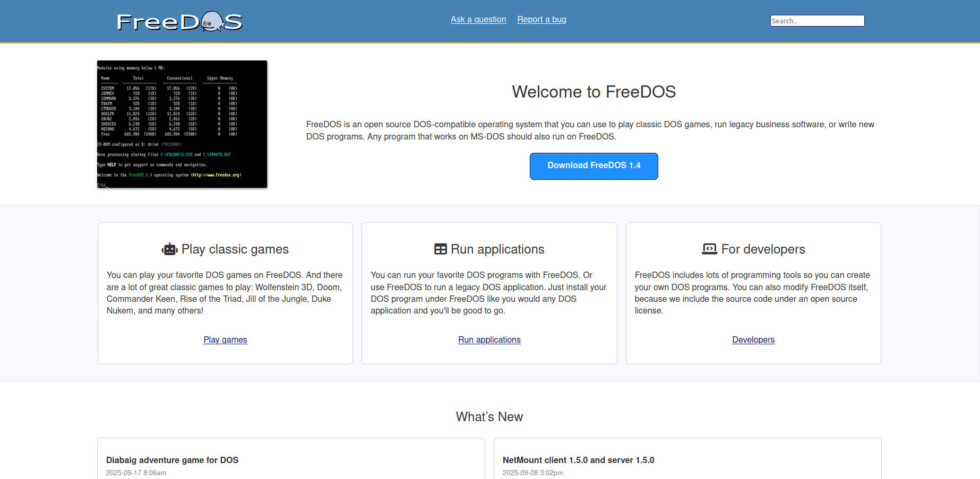Open the NetMount client 1.5.0 news item
The image size is (980, 479).
[x=578, y=460]
